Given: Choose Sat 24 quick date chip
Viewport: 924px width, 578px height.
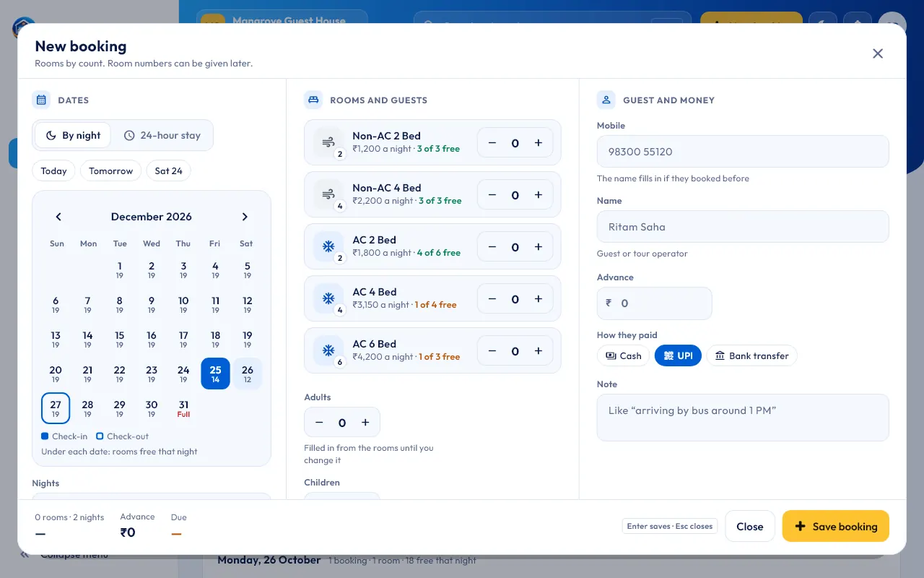Looking at the screenshot, I should pos(168,171).
